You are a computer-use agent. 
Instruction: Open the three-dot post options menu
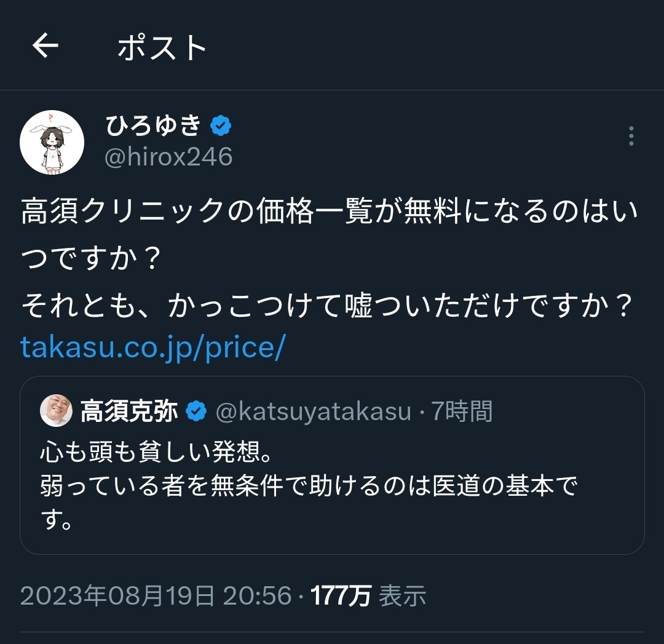pos(631,136)
